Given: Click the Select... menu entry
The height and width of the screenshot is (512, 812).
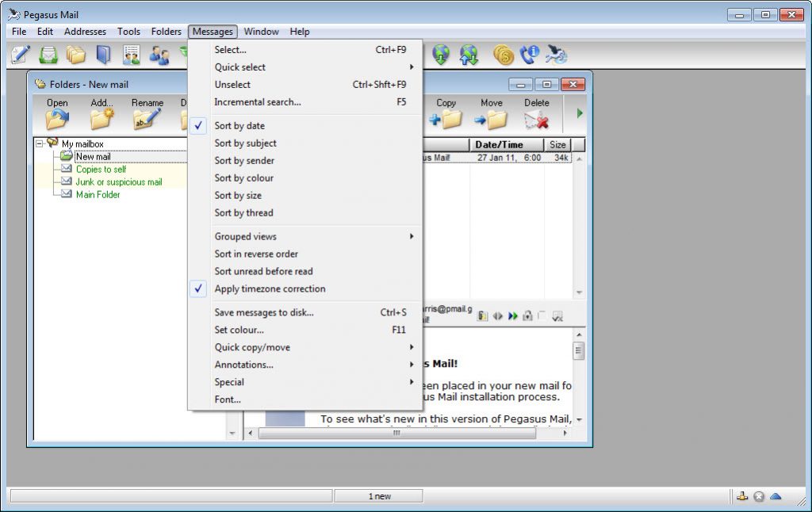Looking at the screenshot, I should point(305,50).
